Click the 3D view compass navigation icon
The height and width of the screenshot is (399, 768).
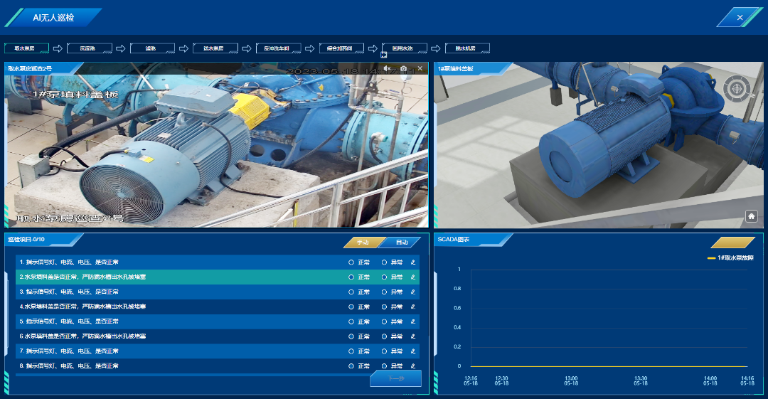coord(737,89)
